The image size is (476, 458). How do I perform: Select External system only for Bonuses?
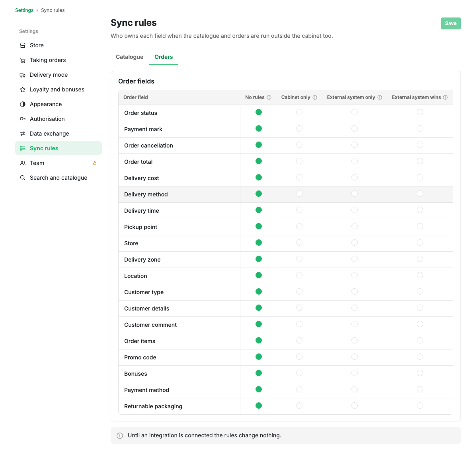point(355,373)
